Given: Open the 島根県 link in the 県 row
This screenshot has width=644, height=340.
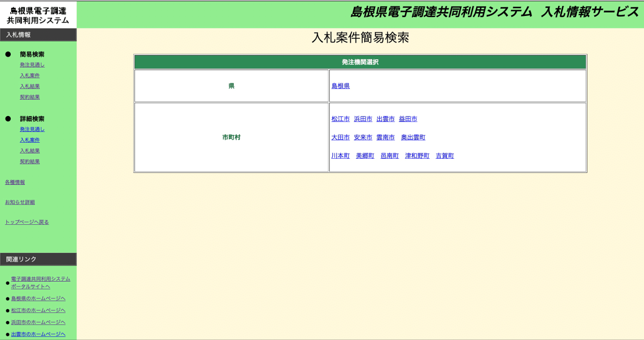Looking at the screenshot, I should coord(340,86).
